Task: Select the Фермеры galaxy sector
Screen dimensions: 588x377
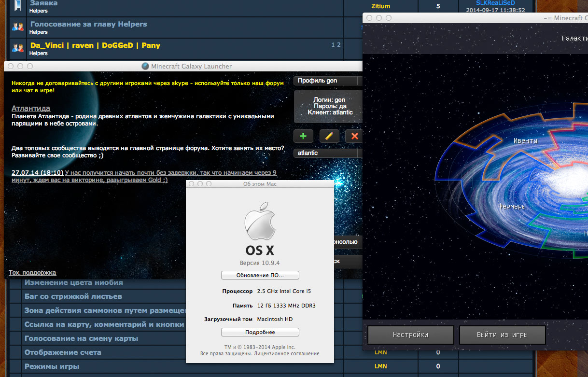Action: (x=512, y=207)
